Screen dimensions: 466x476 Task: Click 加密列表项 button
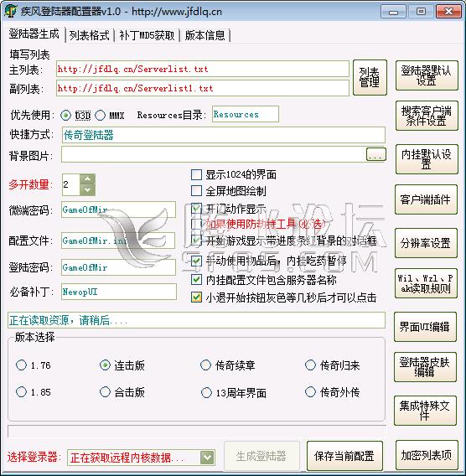[427, 455]
